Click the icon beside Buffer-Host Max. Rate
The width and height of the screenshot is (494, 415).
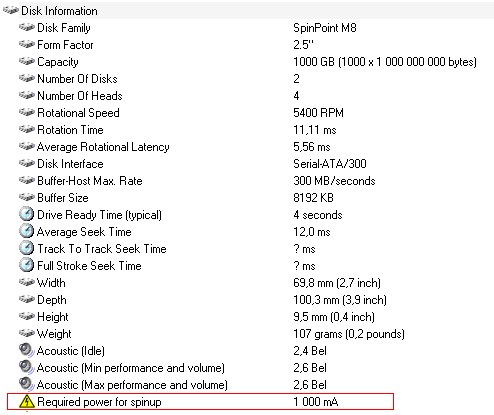point(27,180)
